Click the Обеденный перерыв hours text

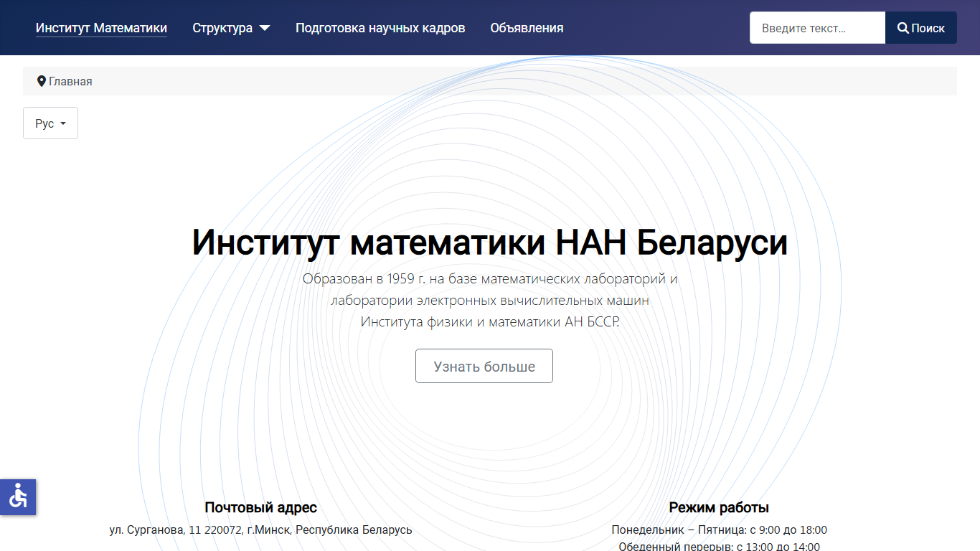click(x=720, y=546)
